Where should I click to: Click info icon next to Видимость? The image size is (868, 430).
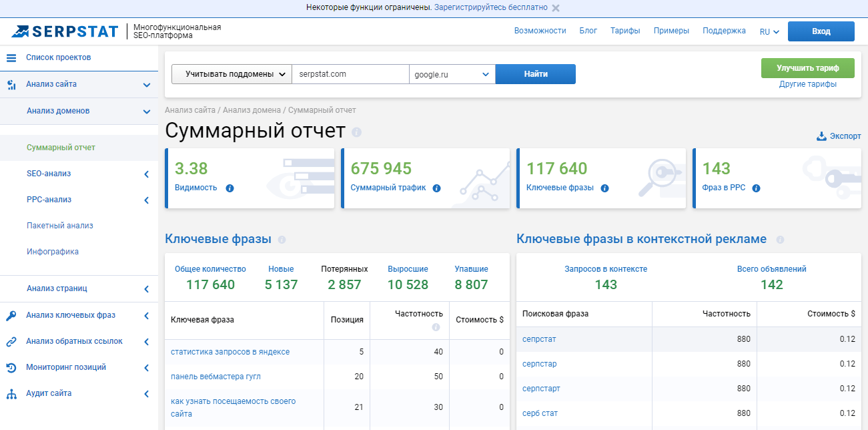(230, 188)
